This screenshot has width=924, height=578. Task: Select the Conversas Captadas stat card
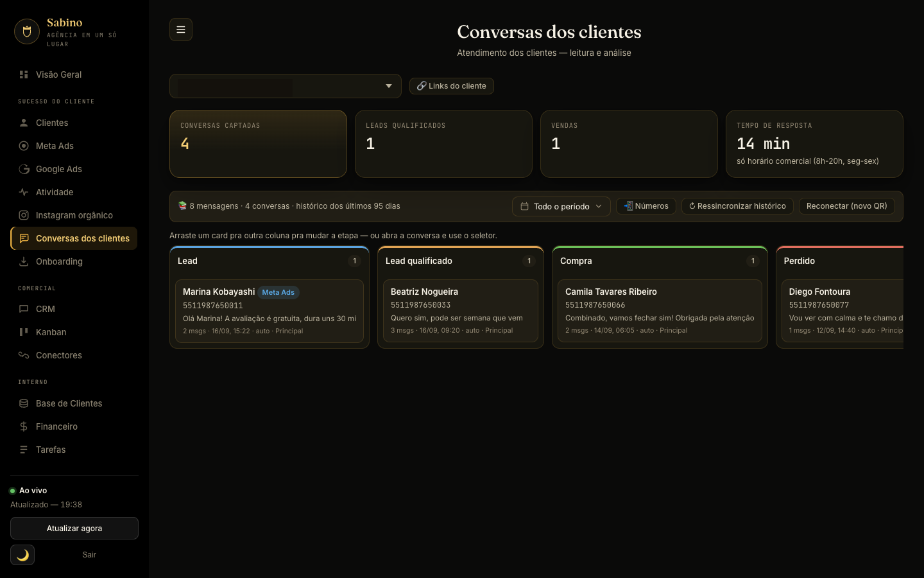258,144
